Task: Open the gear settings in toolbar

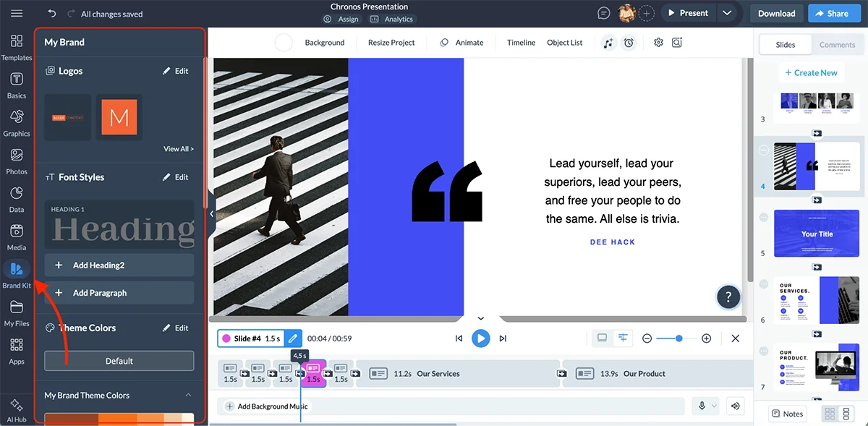Action: pyautogui.click(x=658, y=43)
